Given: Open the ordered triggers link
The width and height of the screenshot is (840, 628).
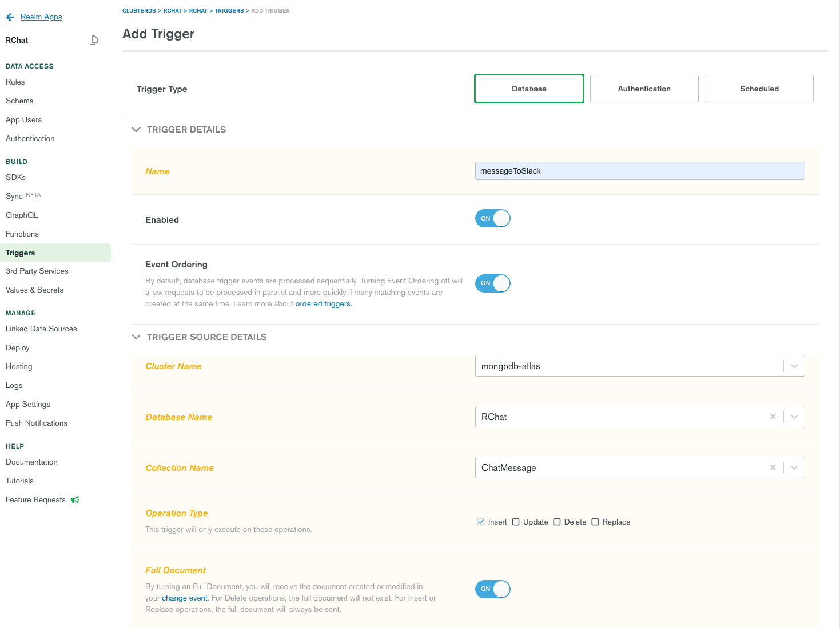Looking at the screenshot, I should coord(323,304).
